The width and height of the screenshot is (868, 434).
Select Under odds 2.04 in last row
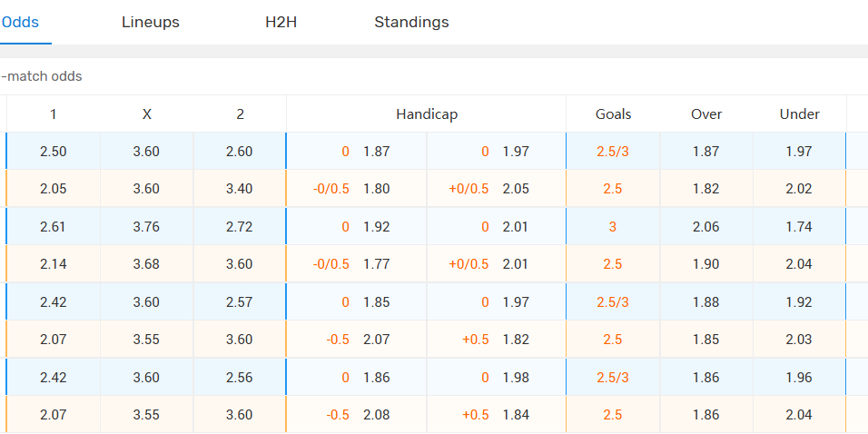tap(799, 415)
